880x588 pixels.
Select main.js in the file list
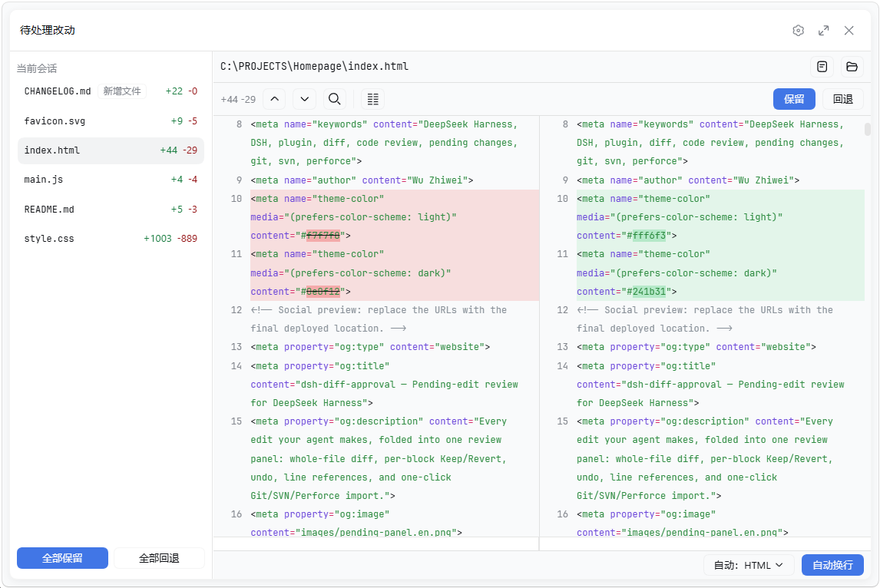coord(111,180)
